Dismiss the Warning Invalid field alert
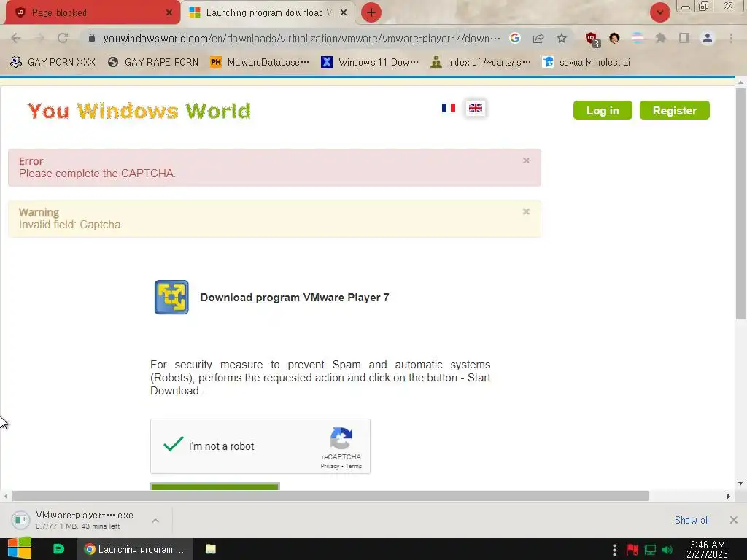747x560 pixels. (526, 211)
